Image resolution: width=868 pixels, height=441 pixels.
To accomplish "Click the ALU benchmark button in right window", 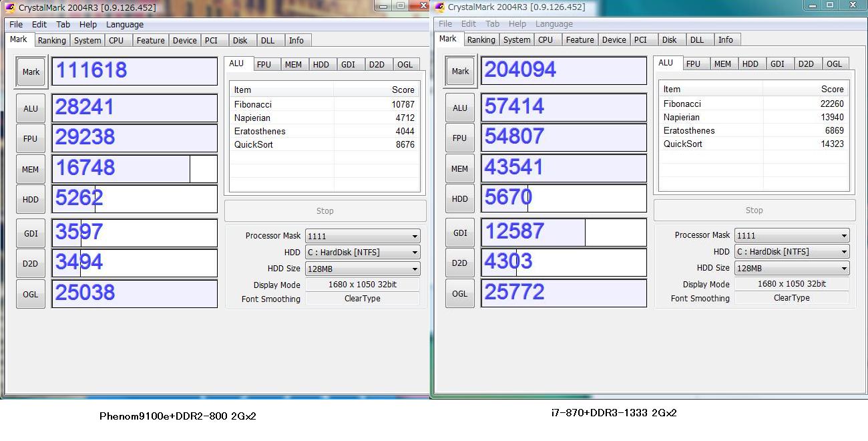I will click(x=460, y=108).
